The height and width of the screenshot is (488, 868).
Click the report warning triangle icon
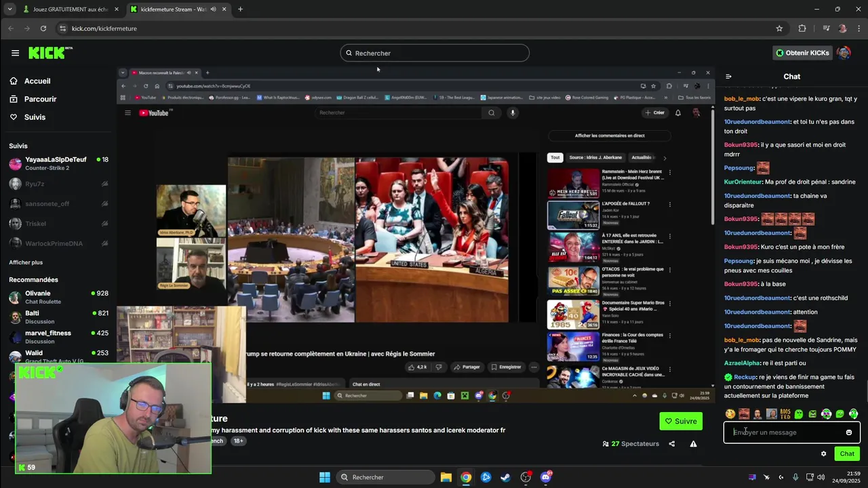click(x=693, y=444)
